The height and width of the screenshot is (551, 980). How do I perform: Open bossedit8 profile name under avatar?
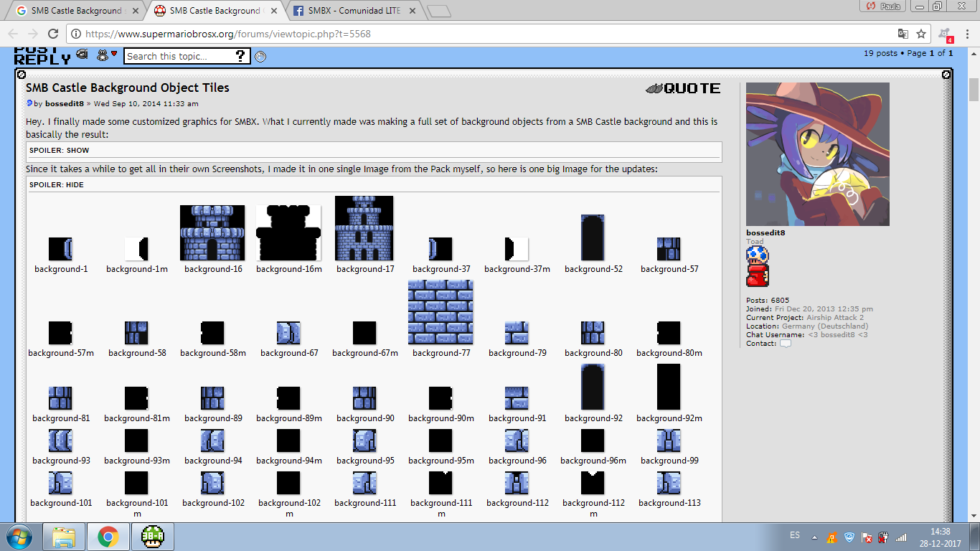point(765,232)
